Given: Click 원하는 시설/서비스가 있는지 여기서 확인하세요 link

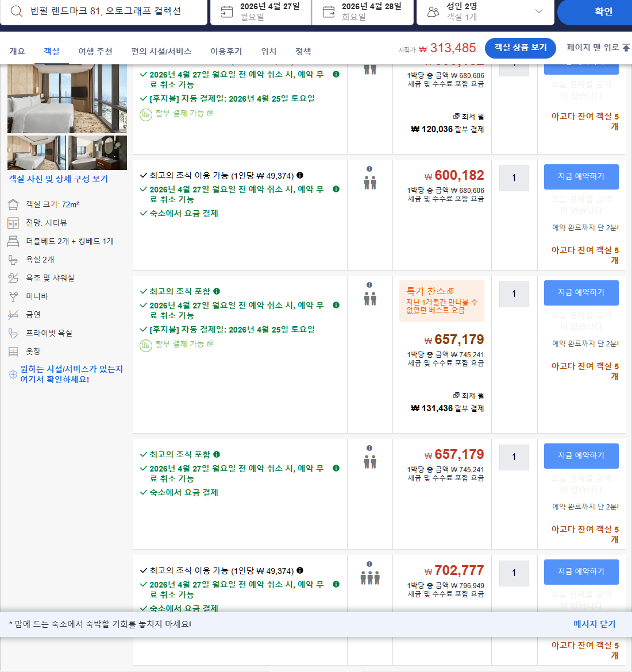Looking at the screenshot, I should click(72, 374).
